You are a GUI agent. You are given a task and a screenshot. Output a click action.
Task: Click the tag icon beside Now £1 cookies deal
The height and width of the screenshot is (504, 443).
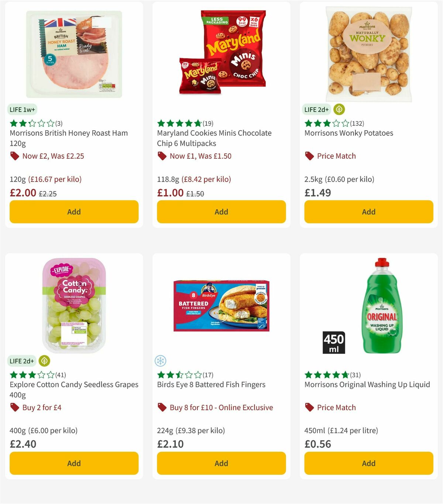(162, 156)
